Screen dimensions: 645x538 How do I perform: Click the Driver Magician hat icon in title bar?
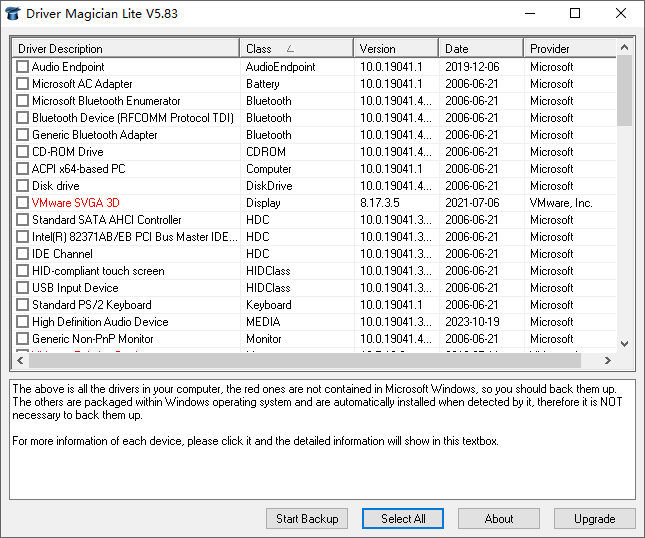(13, 13)
